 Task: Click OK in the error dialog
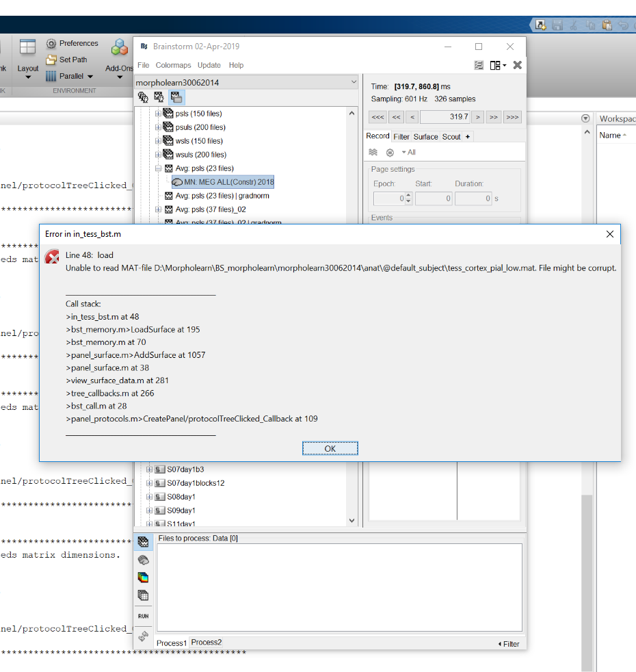point(330,448)
